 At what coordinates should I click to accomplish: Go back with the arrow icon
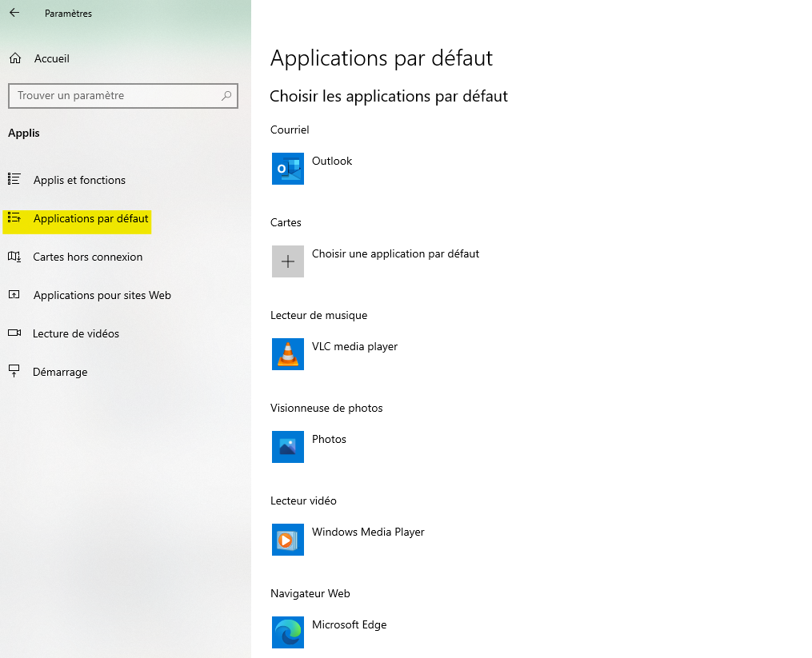pyautogui.click(x=14, y=13)
